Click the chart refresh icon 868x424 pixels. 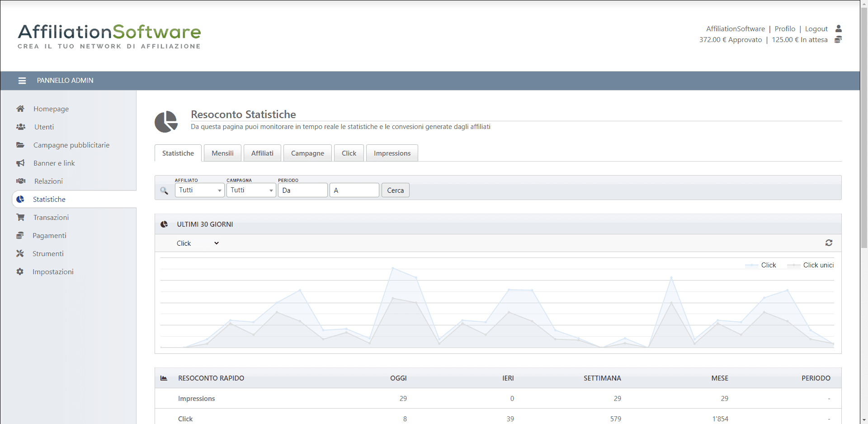click(828, 243)
